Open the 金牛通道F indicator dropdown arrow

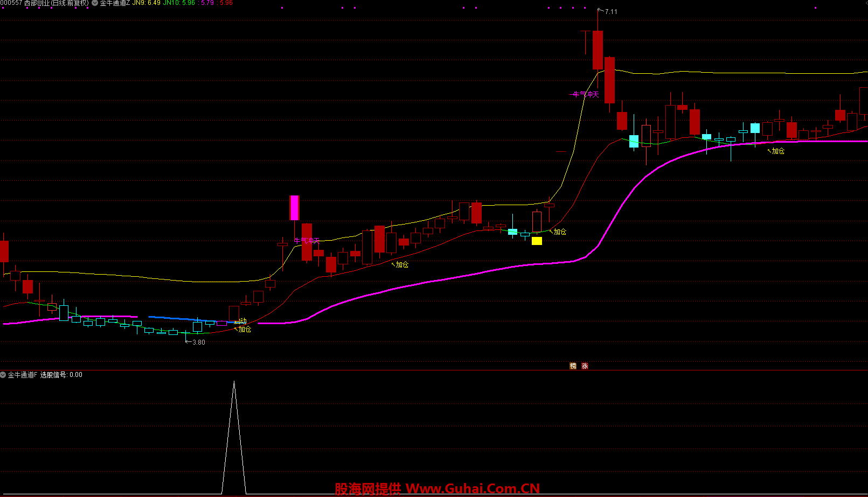click(x=3, y=375)
